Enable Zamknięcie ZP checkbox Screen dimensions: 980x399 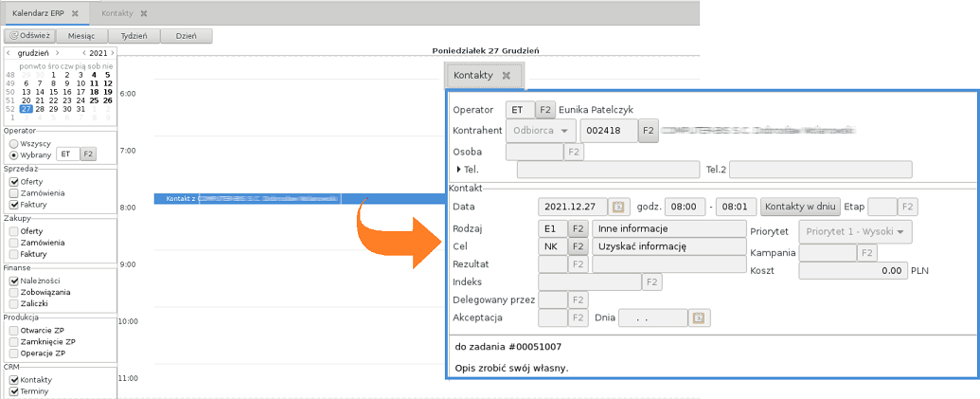[x=14, y=342]
